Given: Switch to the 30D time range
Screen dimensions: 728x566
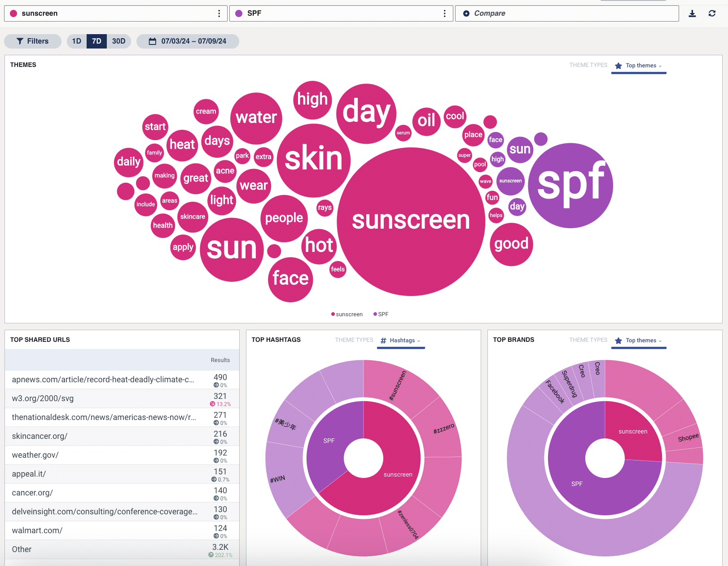Looking at the screenshot, I should (118, 41).
